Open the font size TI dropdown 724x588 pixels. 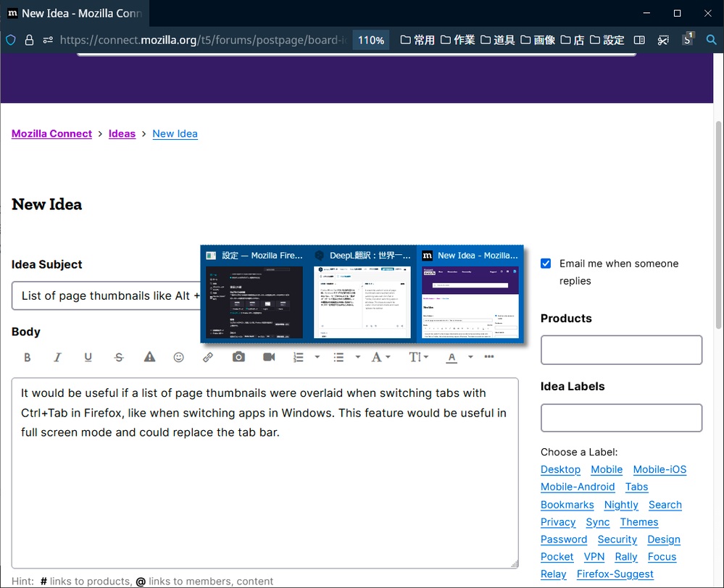[418, 357]
